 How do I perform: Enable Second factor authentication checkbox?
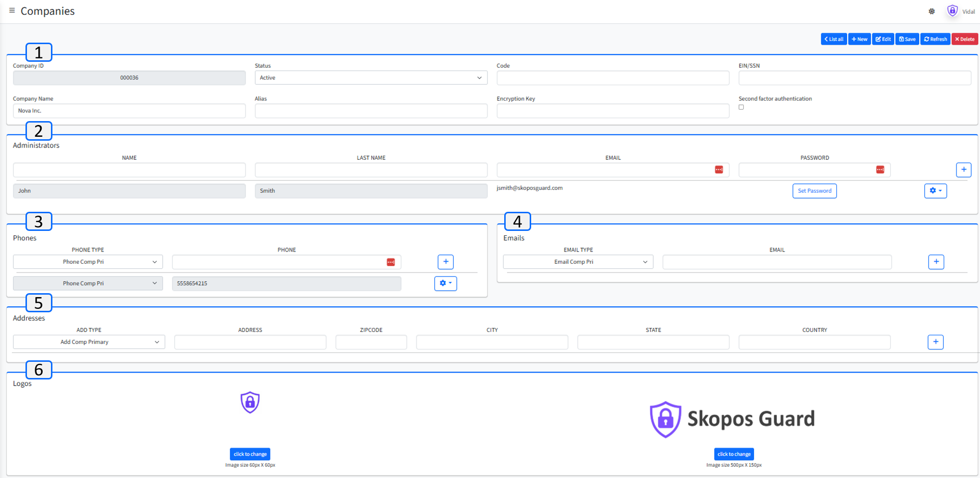pyautogui.click(x=741, y=107)
